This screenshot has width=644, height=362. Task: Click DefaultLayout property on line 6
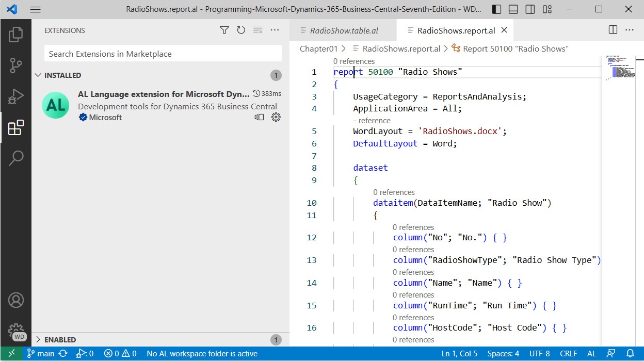(x=385, y=143)
